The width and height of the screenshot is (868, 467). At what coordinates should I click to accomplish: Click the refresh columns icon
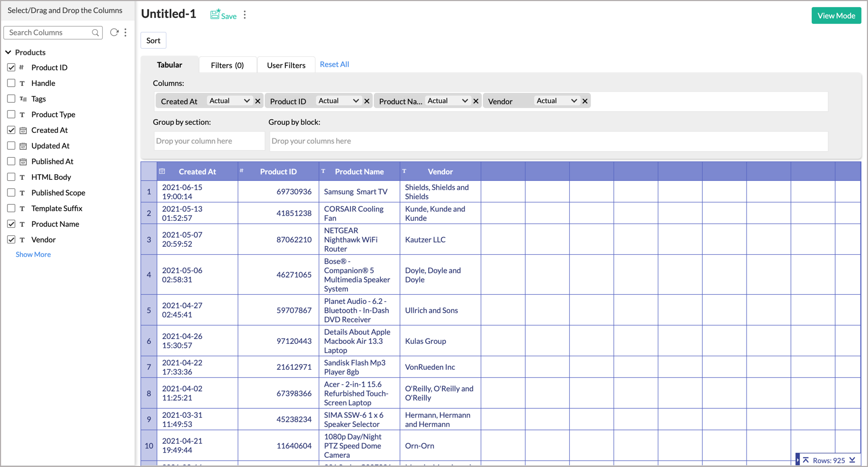(114, 32)
